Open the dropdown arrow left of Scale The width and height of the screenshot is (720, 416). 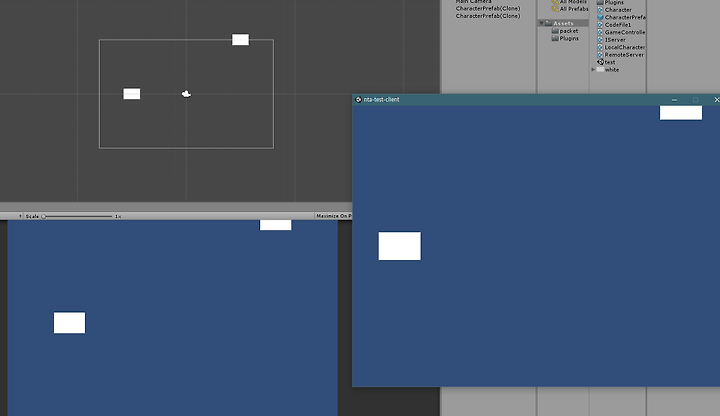pyautogui.click(x=20, y=216)
